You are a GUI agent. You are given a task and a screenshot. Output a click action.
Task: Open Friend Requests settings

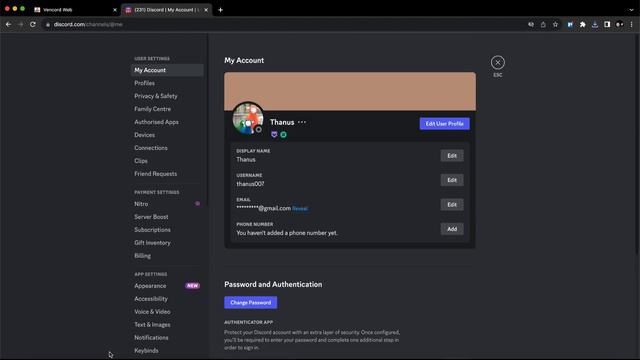click(167, 174)
